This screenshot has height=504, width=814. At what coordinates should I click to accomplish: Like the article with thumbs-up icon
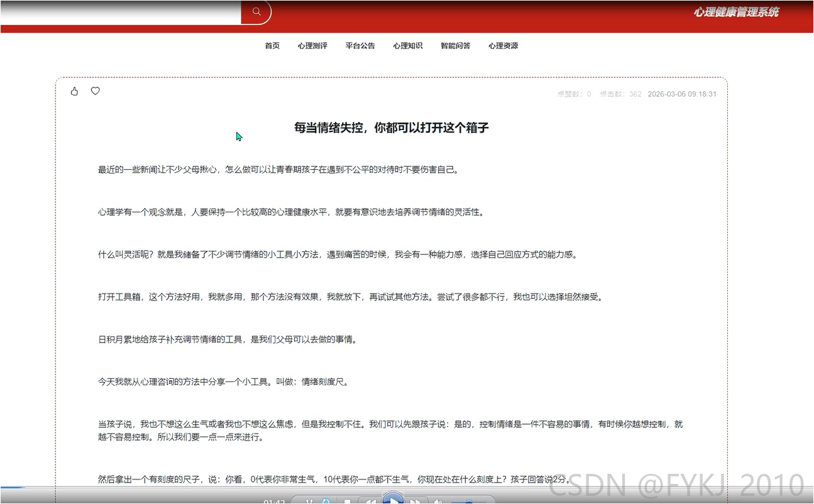[75, 91]
